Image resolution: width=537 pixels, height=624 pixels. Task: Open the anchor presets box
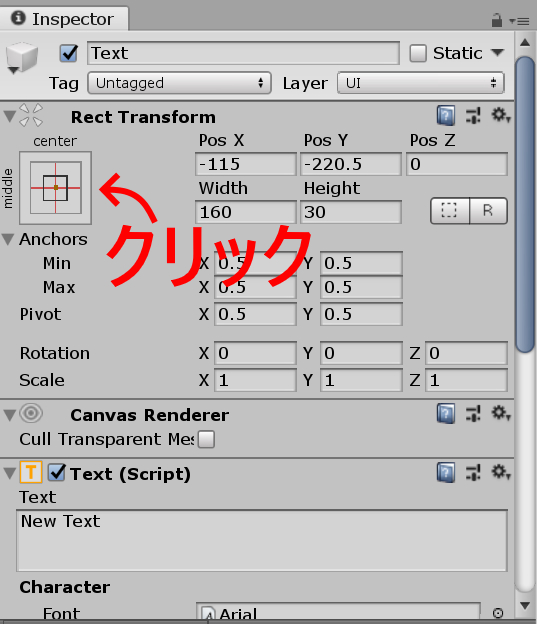tap(55, 187)
